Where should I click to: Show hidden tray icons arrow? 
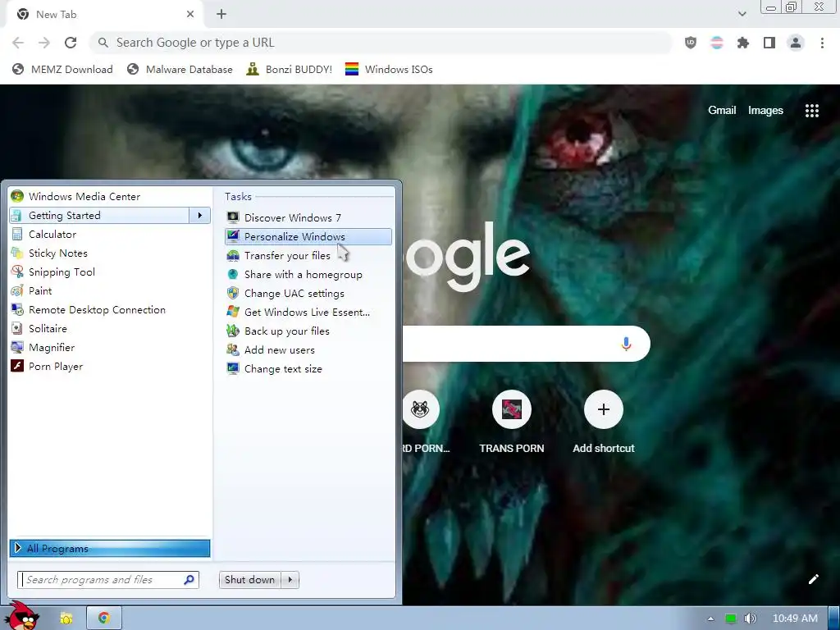[710, 619]
